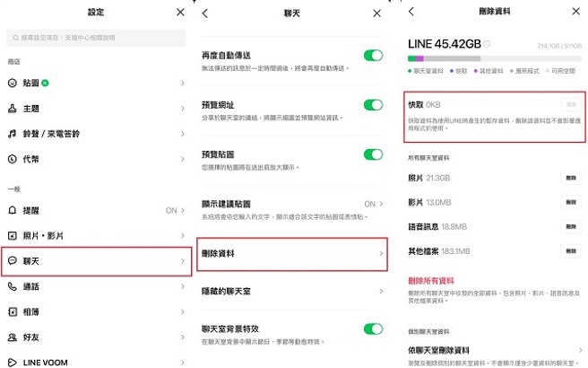Screen dimensions: 588x368
Task: Expand the 依聊天室刪除資料 chevron
Action: [581, 350]
